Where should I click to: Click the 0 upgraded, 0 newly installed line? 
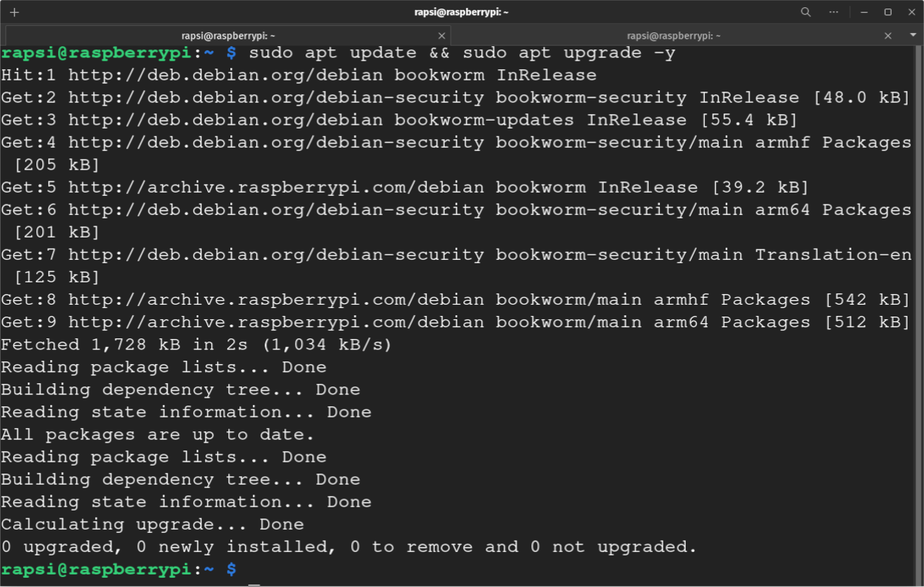coord(349,547)
